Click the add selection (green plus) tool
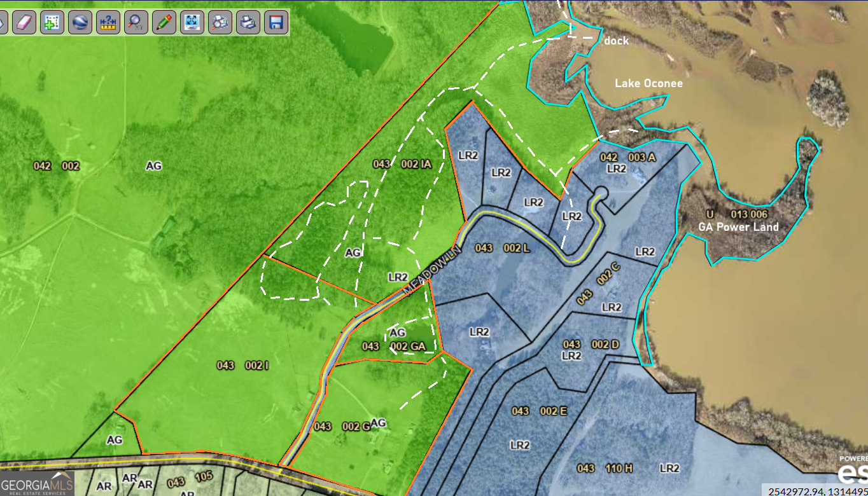The image size is (868, 496). click(52, 22)
